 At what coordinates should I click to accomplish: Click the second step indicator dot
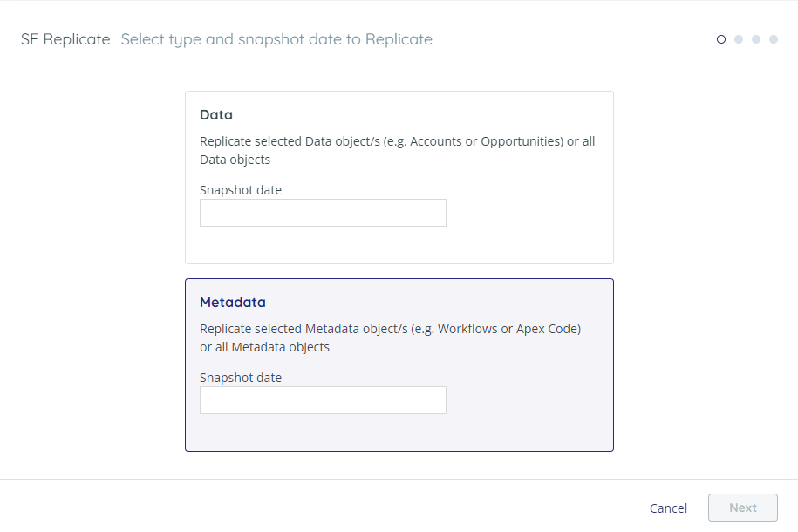pyautogui.click(x=738, y=39)
